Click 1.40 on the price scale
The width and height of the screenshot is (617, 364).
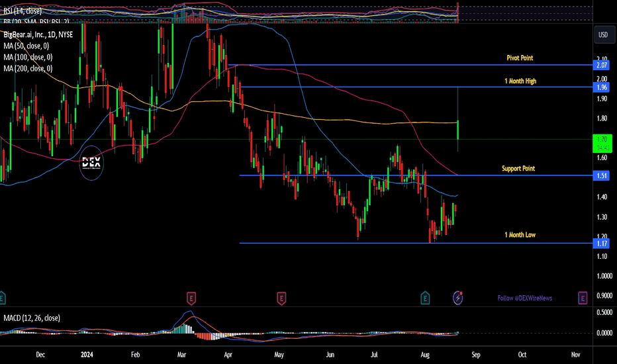tap(602, 197)
